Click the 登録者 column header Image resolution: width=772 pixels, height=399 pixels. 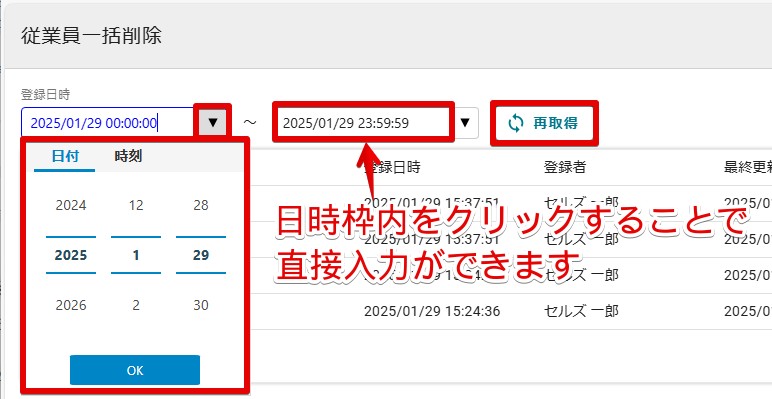click(x=565, y=167)
